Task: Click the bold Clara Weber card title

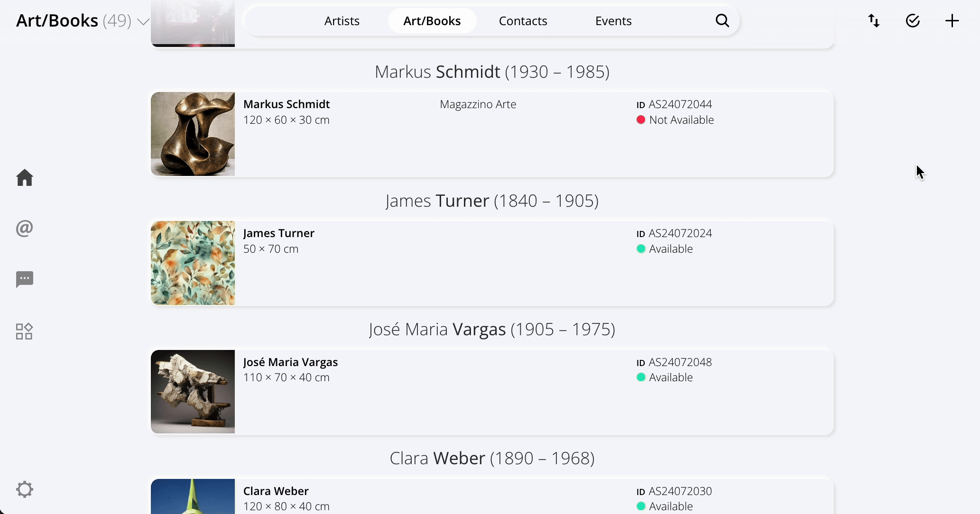Action: click(276, 491)
